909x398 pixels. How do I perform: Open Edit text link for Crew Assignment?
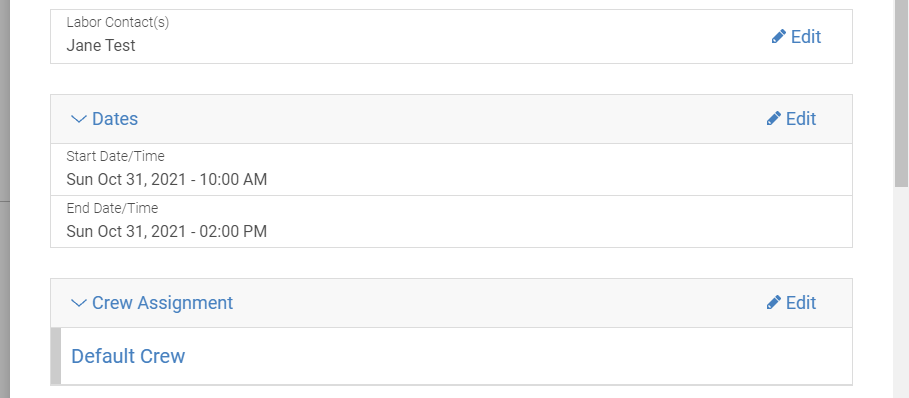point(801,302)
